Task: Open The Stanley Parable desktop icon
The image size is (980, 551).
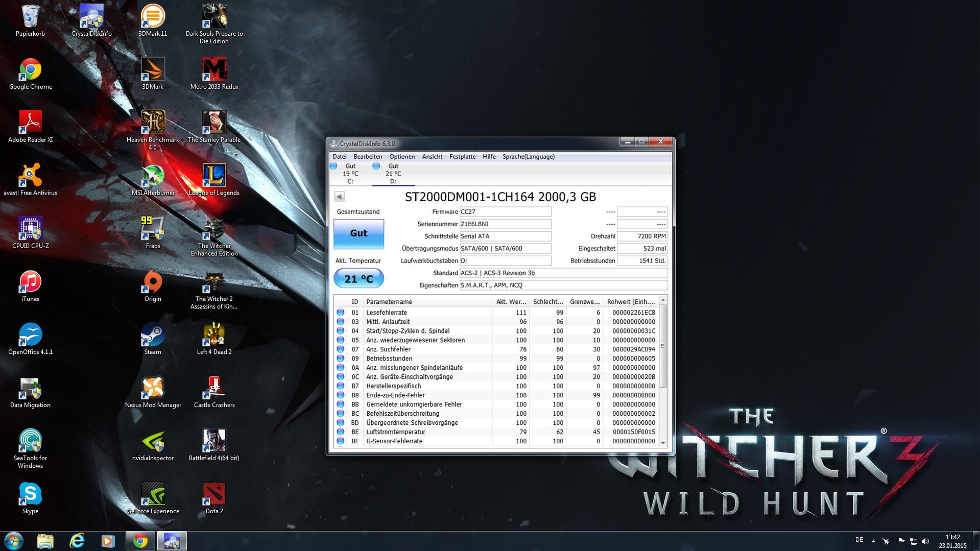Action: pos(214,127)
